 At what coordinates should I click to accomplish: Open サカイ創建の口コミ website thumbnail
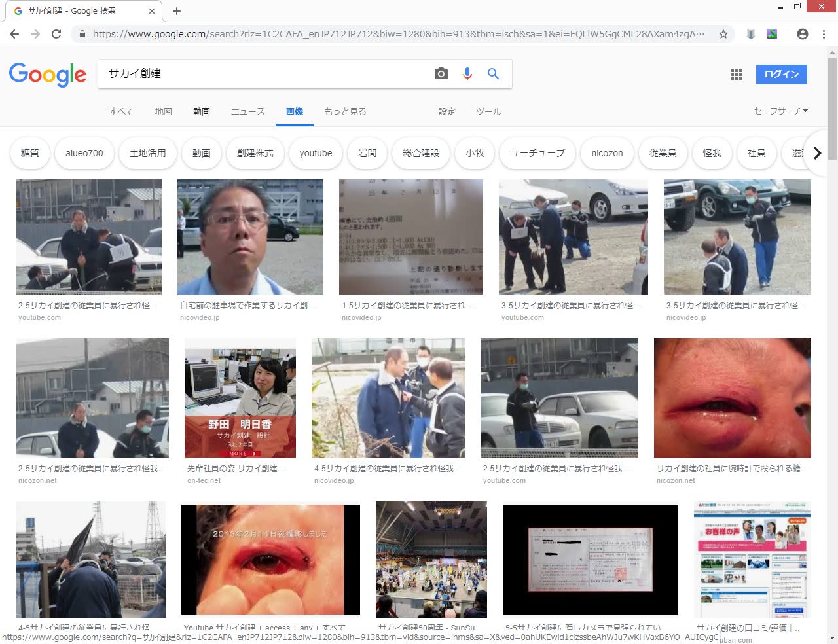[752, 560]
